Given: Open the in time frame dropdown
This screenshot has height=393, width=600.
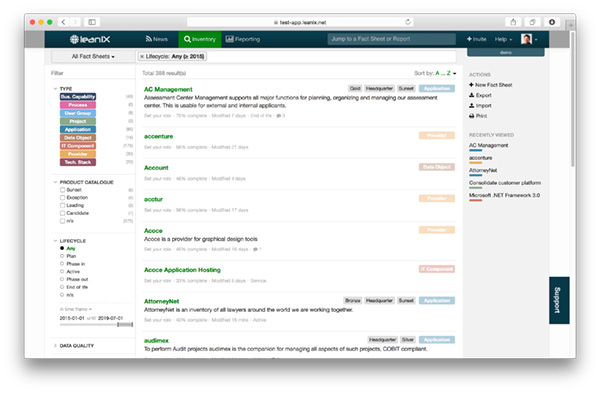Looking at the screenshot, I should click(x=76, y=309).
